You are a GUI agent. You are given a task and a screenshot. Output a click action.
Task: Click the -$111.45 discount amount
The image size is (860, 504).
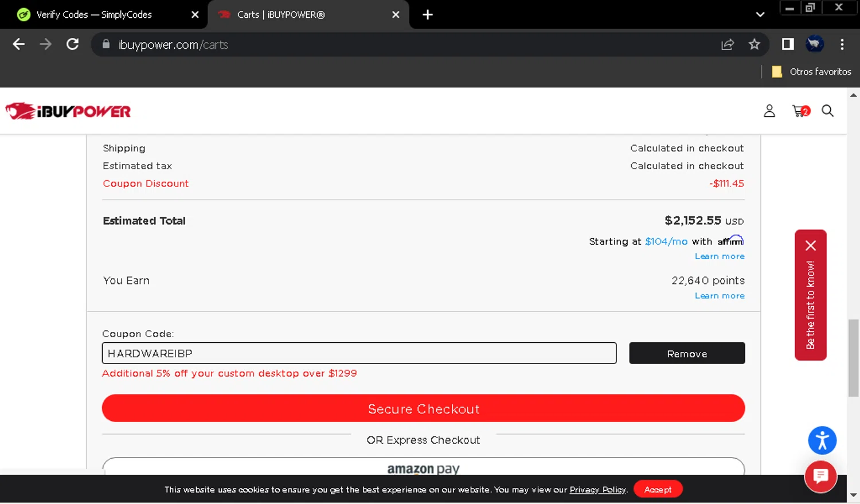[x=726, y=183]
